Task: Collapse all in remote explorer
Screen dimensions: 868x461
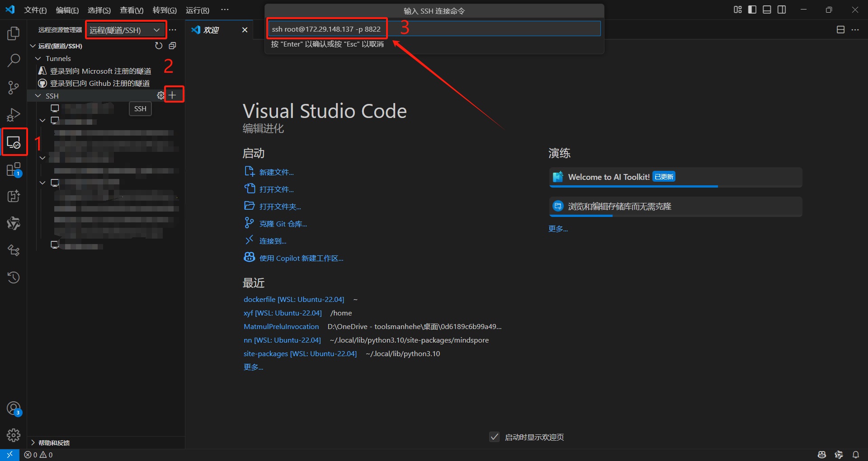Action: point(172,46)
